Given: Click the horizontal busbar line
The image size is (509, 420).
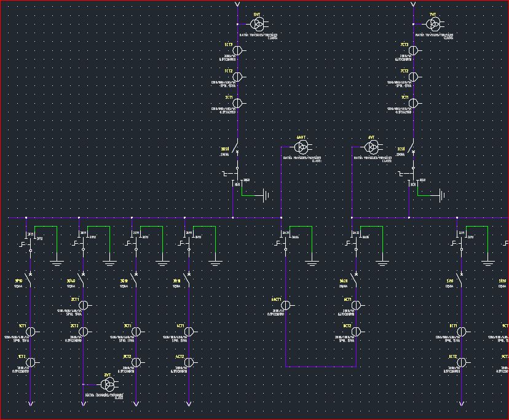Looking at the screenshot, I should point(184,218).
